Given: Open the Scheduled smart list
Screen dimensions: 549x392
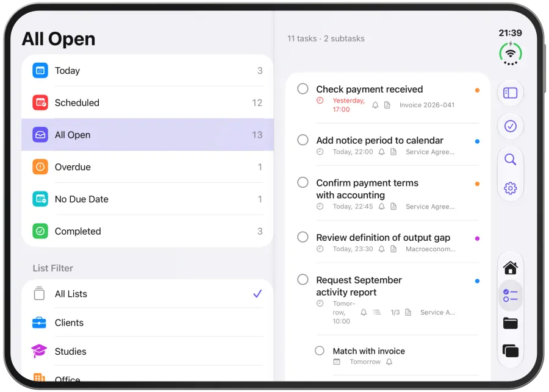Looking at the screenshot, I should coord(148,103).
